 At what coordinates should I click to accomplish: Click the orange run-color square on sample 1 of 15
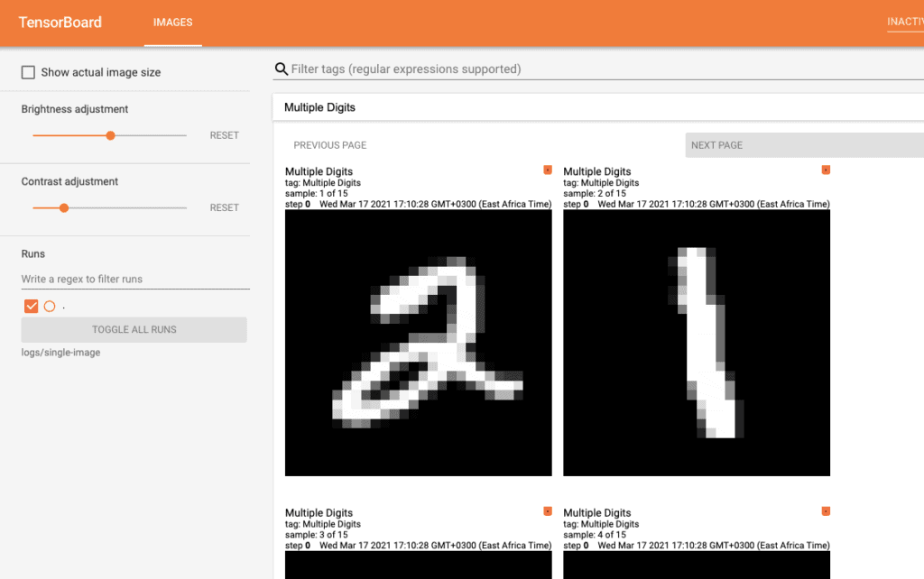click(x=548, y=170)
